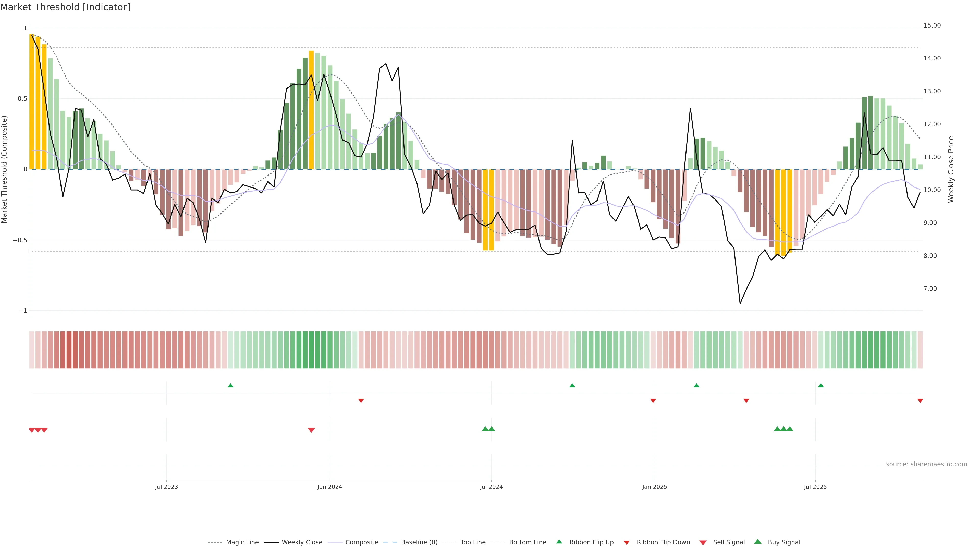Click the Jan 2024 x-axis label

pos(330,487)
